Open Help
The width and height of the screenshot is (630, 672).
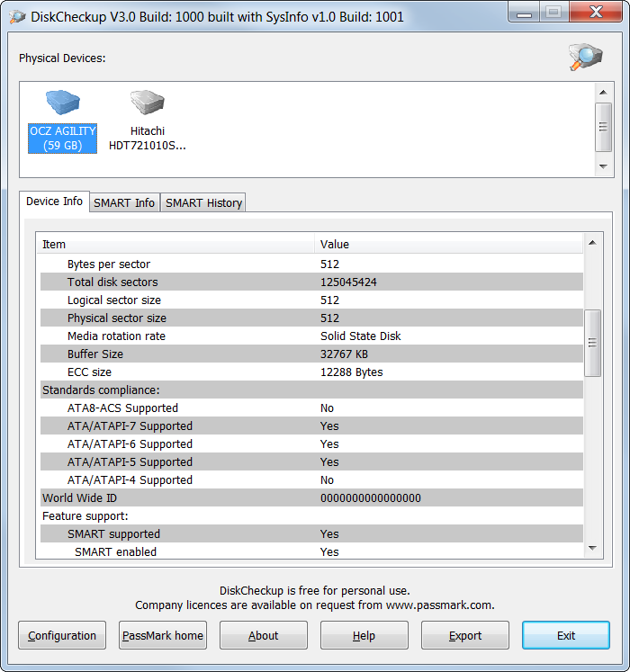364,635
